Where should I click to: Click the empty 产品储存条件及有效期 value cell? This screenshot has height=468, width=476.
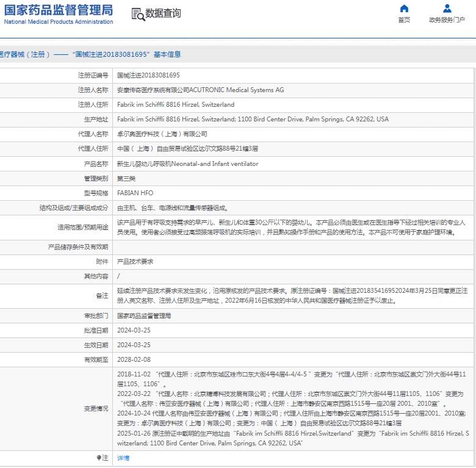(293, 247)
